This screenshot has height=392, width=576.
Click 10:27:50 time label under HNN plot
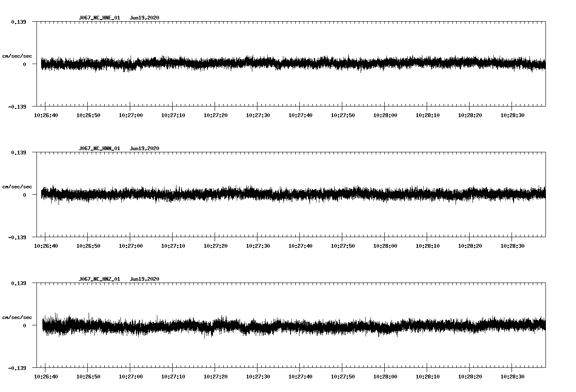343,246
